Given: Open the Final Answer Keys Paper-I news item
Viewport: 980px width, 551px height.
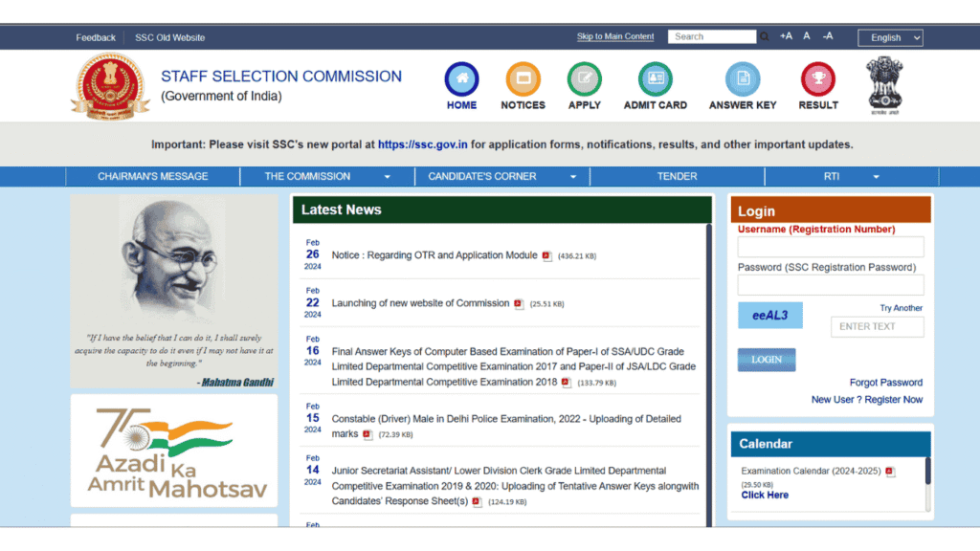Looking at the screenshot, I should point(514,366).
